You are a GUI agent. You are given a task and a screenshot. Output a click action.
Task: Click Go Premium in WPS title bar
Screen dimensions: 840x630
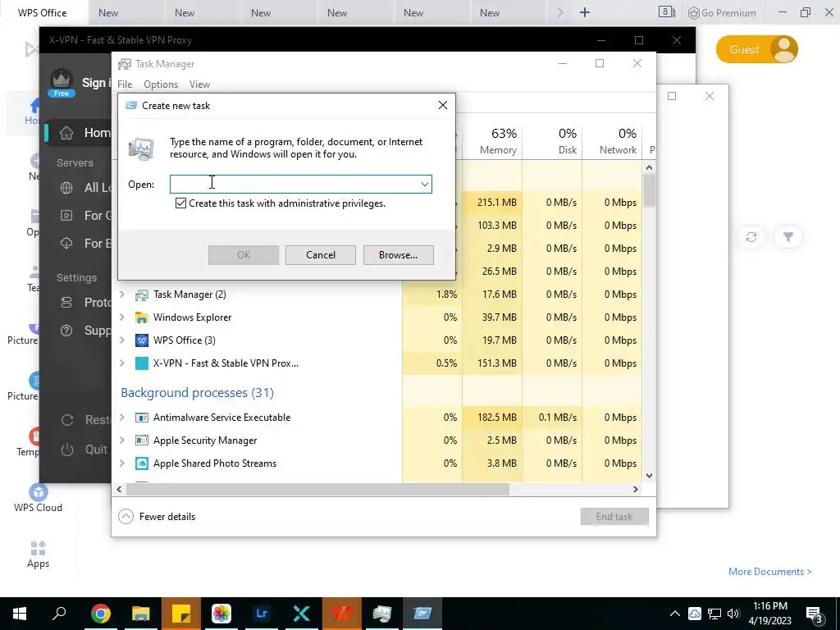(x=722, y=13)
